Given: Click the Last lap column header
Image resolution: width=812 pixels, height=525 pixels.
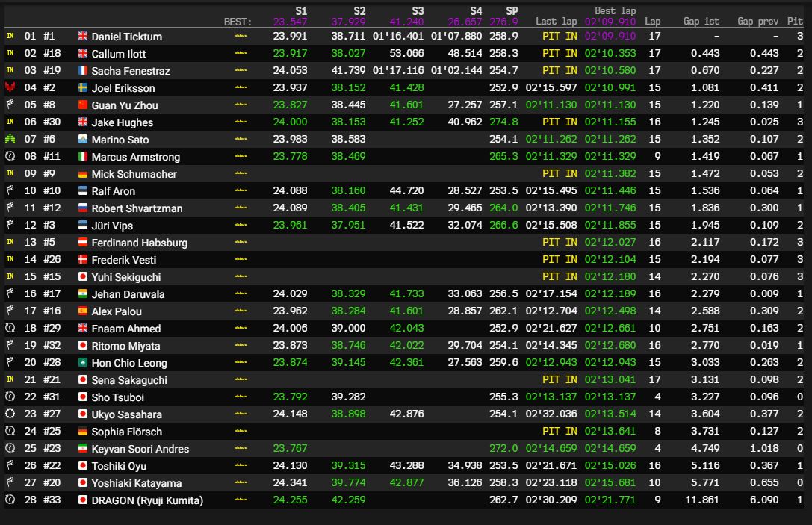Looking at the screenshot, I should point(557,21).
